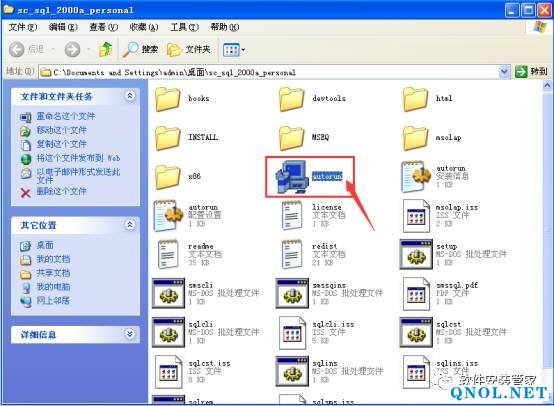
Task: Select the devtools folder icon
Action: (x=291, y=99)
